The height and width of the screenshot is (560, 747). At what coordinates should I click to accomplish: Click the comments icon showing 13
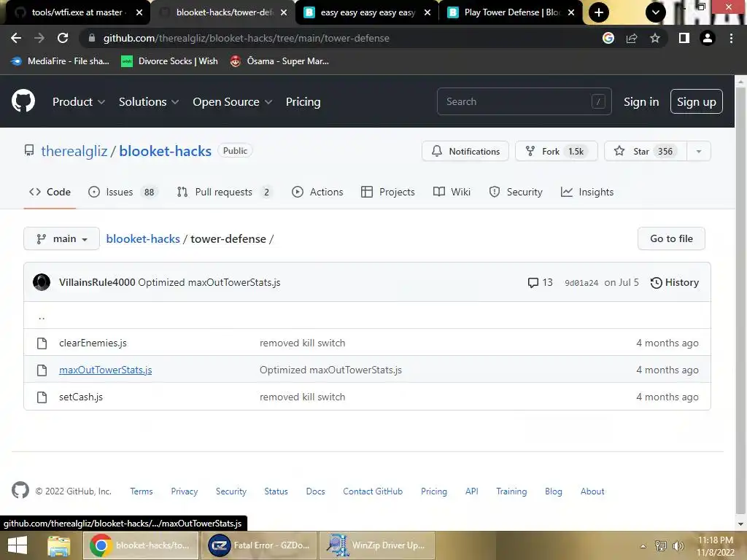tap(533, 283)
